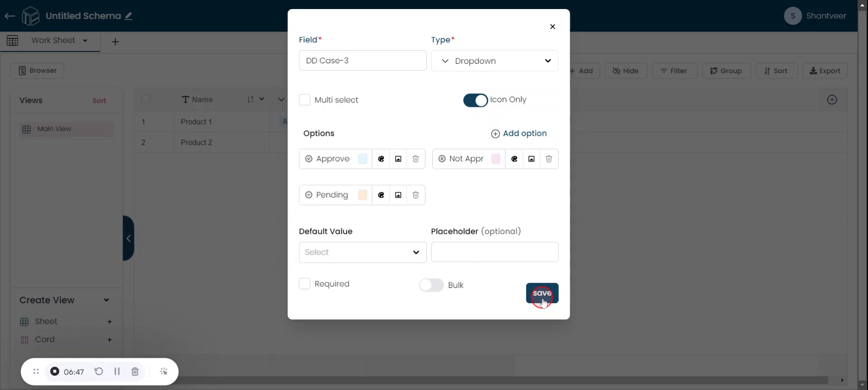Click the color palette icon for Approved option
The image size is (868, 390).
[381, 159]
